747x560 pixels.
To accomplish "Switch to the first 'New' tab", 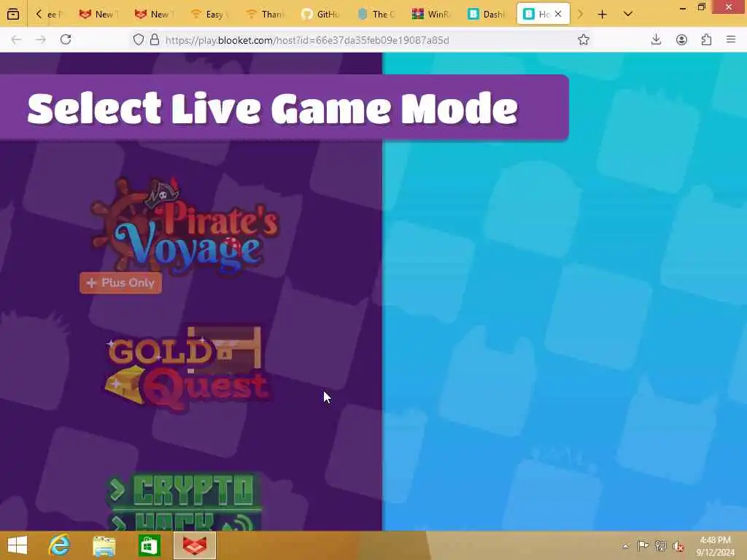I will 99,15.
